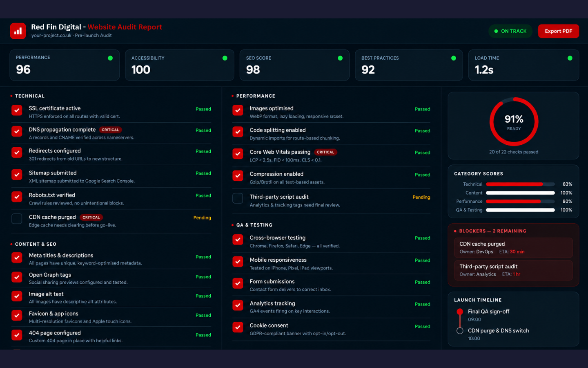Toggle the Sitemap submitted checkbox

(x=17, y=175)
